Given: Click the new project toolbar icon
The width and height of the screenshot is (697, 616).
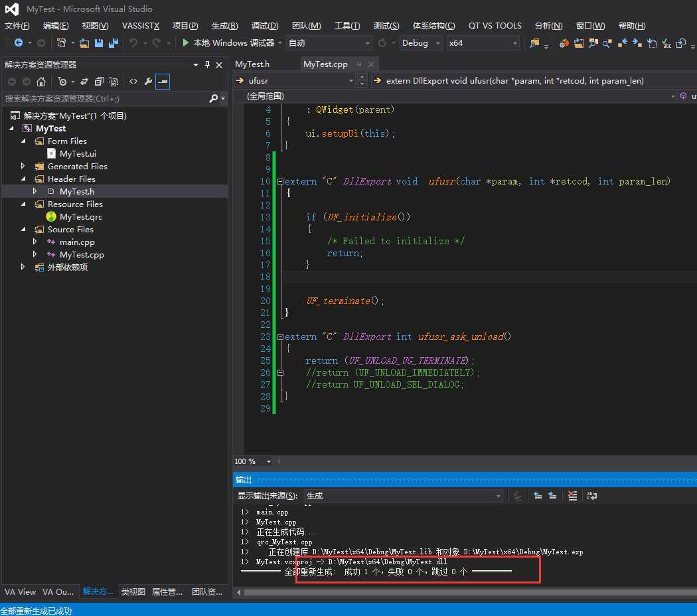Looking at the screenshot, I should click(x=61, y=42).
